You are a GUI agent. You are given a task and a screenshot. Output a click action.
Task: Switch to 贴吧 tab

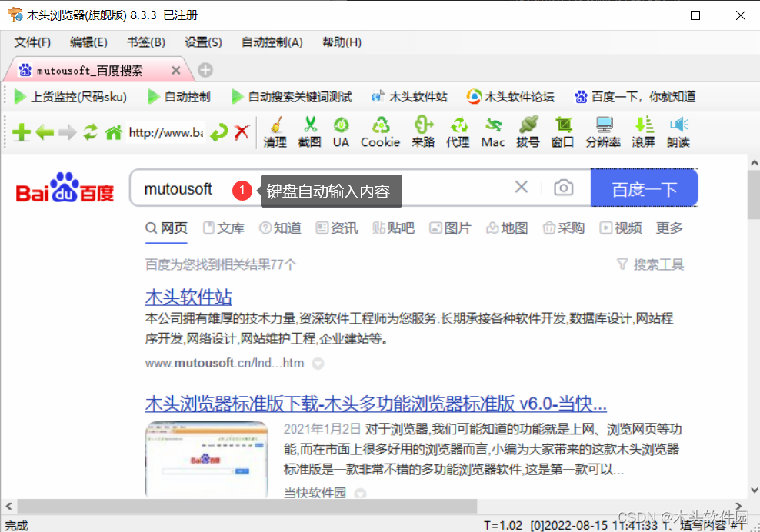(x=394, y=228)
